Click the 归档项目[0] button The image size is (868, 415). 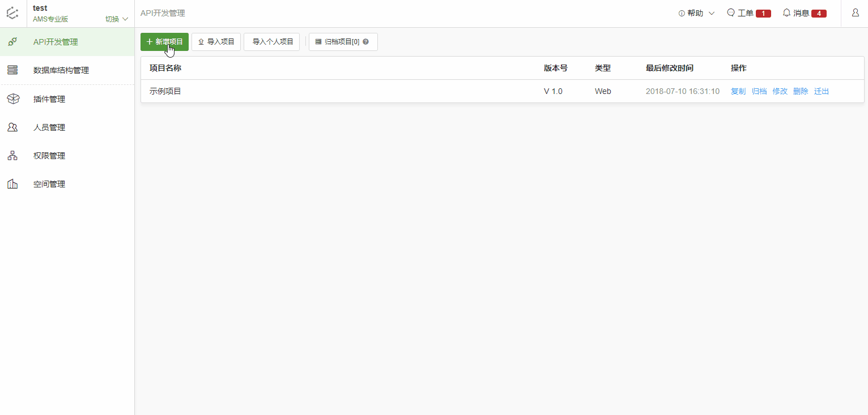pyautogui.click(x=343, y=42)
